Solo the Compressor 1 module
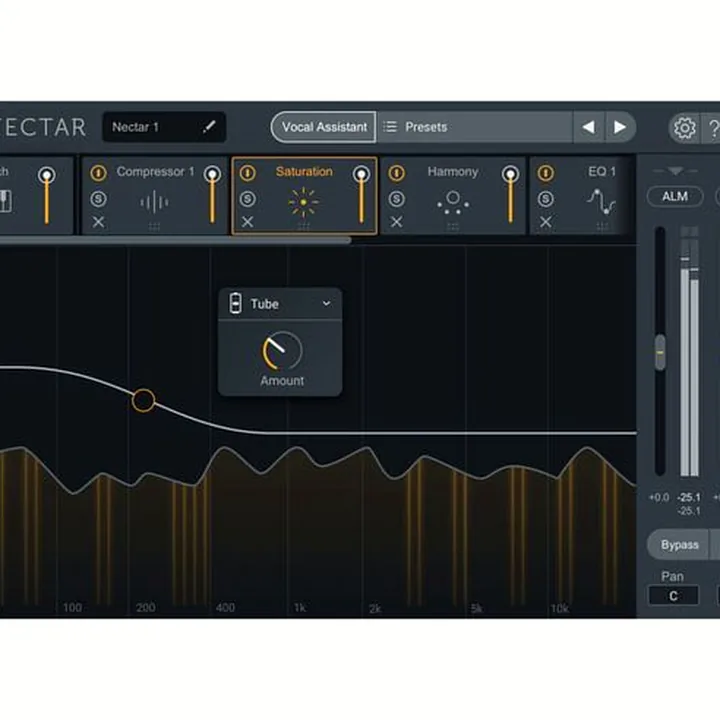 coord(98,199)
